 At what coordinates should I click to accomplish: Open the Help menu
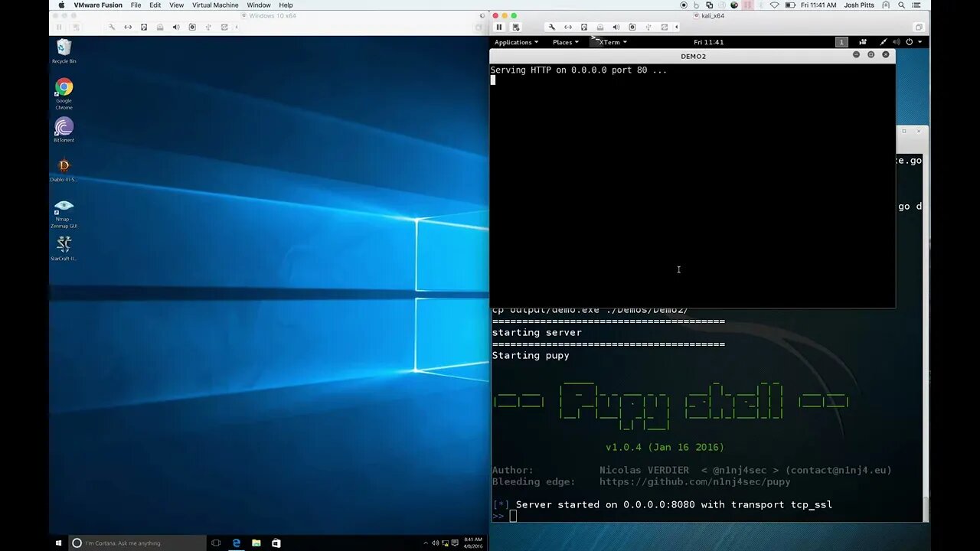[x=286, y=5]
